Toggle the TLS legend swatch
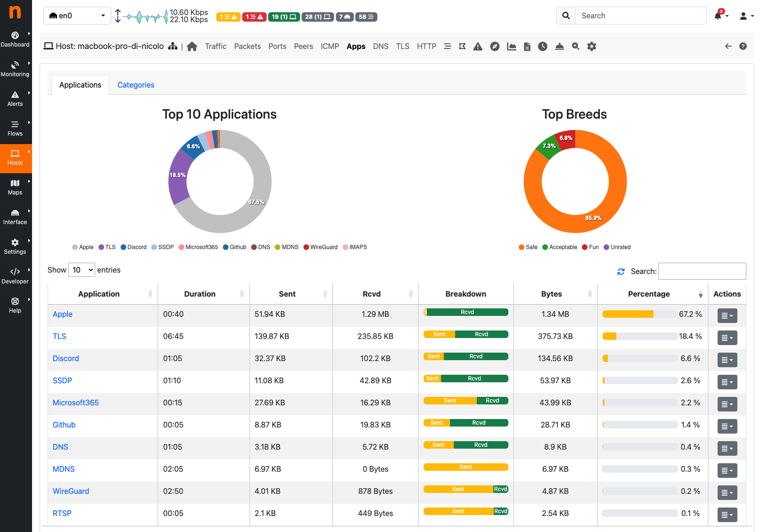This screenshot has height=532, width=760. click(101, 247)
